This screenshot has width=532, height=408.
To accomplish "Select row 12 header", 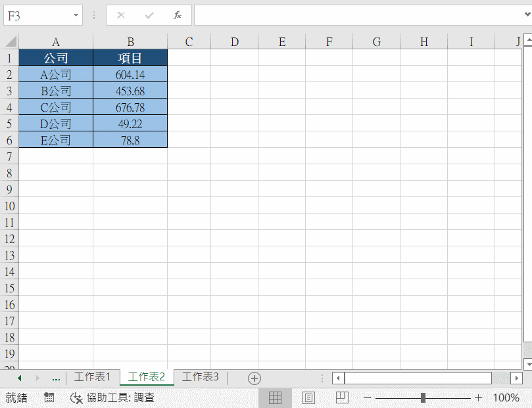I will point(9,238).
